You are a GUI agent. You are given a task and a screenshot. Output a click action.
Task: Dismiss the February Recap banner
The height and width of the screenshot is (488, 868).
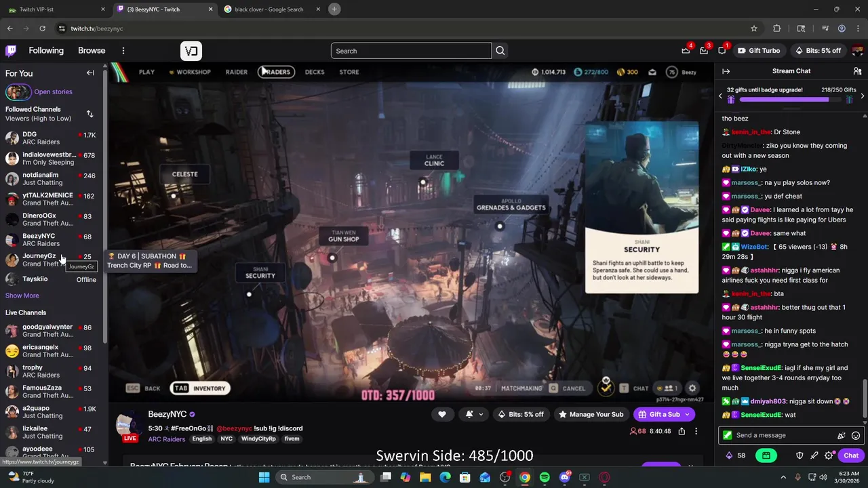click(690, 466)
